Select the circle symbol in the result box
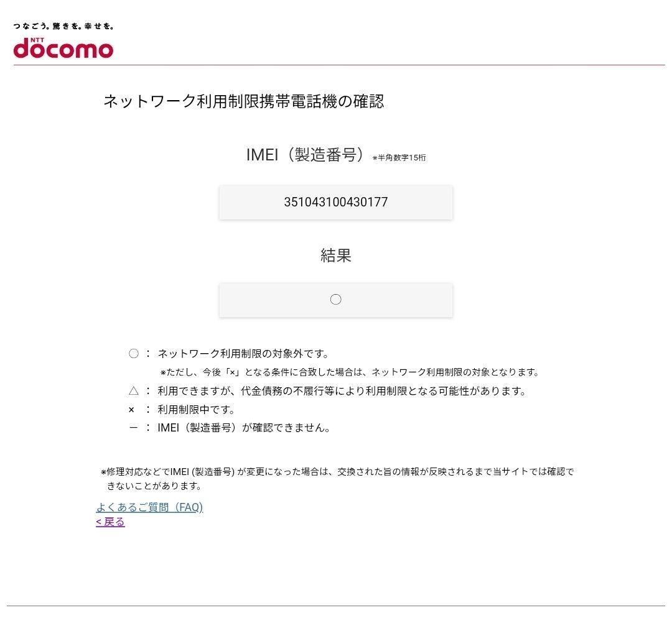This screenshot has width=672, height=618. 336,299
